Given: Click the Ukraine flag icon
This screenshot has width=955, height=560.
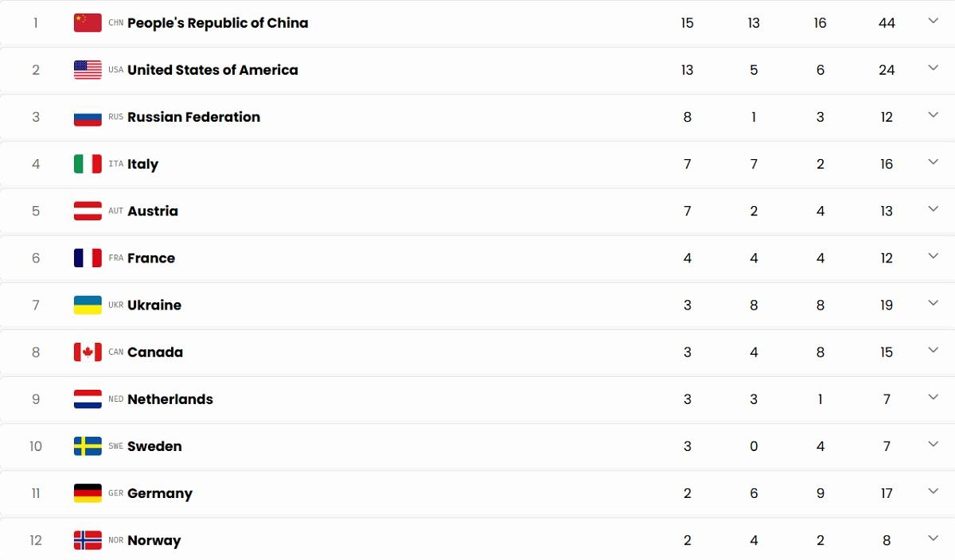Looking at the screenshot, I should (88, 305).
